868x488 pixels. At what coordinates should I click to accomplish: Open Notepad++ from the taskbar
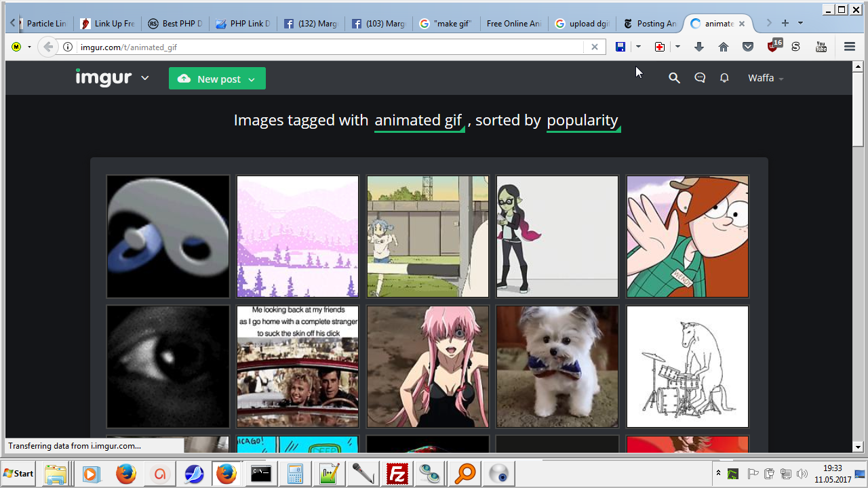coord(329,474)
